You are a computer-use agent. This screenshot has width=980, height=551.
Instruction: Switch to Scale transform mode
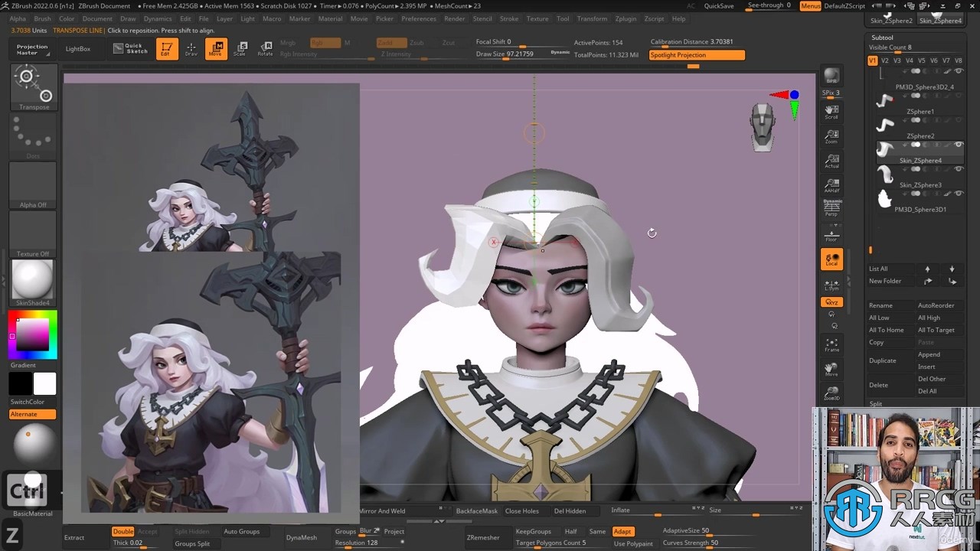pos(240,49)
